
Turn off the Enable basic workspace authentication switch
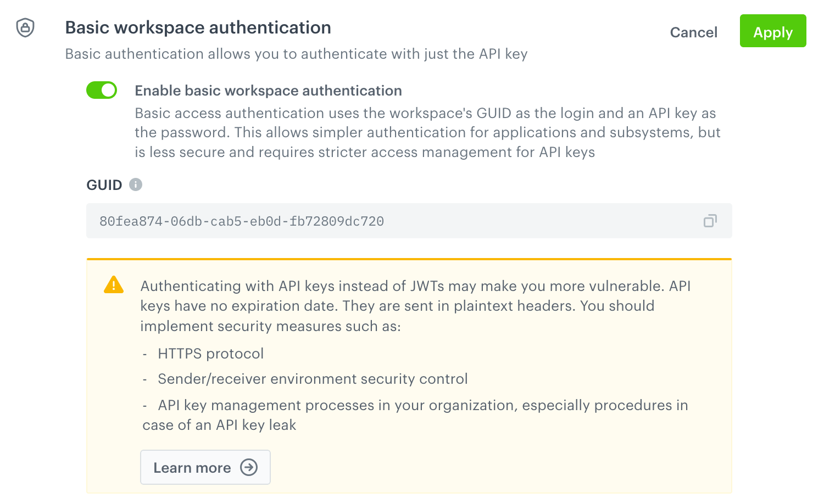(x=102, y=89)
